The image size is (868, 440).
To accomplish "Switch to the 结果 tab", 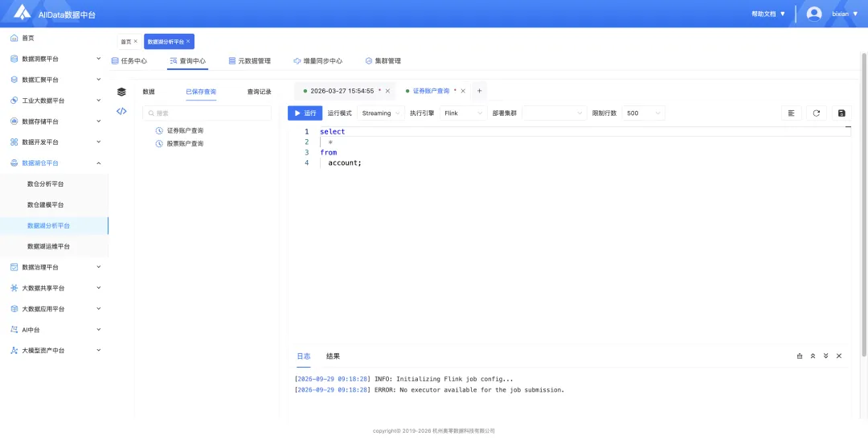I will tap(334, 356).
